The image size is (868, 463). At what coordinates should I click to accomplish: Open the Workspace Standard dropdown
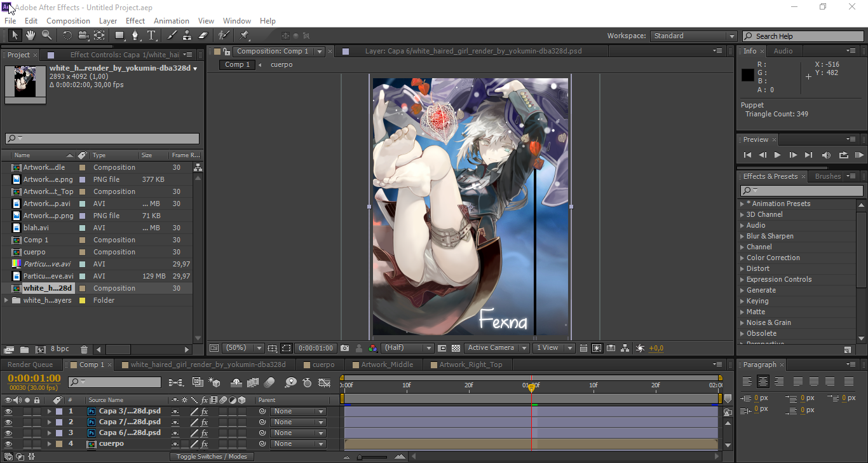coord(693,36)
